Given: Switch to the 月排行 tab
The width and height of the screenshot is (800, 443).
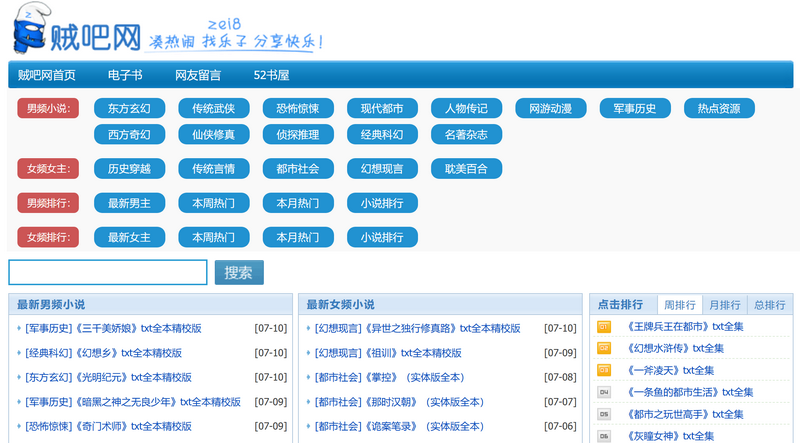Looking at the screenshot, I should (x=725, y=305).
